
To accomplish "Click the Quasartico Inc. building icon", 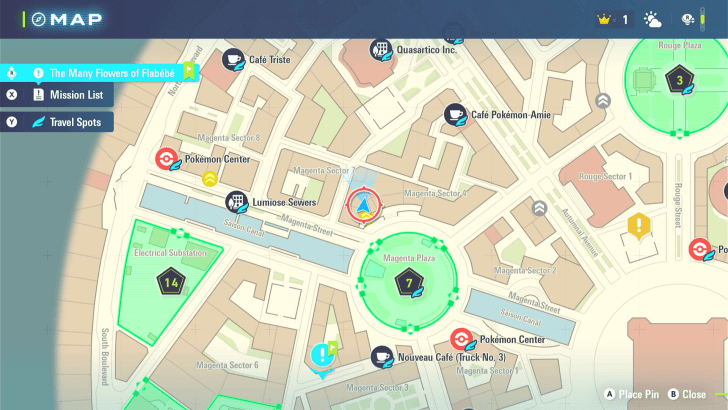I will pyautogui.click(x=380, y=50).
